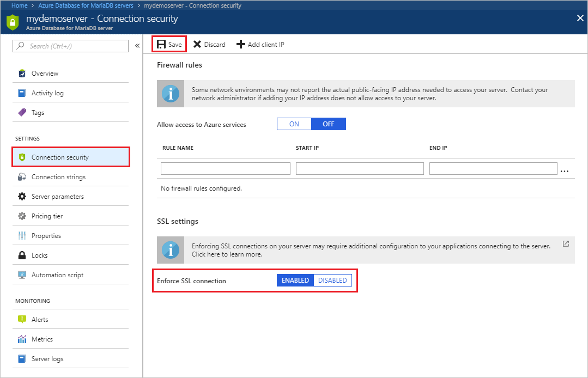Save the connection security changes
Image resolution: width=588 pixels, height=378 pixels.
point(168,44)
